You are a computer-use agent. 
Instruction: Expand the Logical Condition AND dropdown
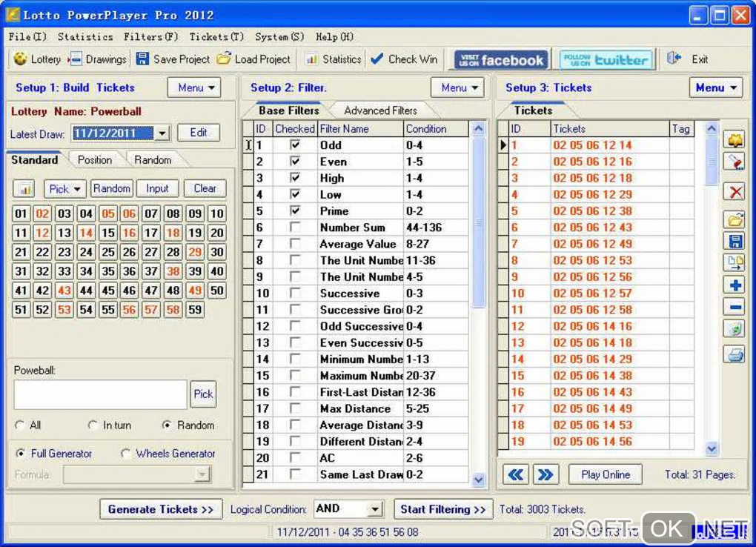375,509
